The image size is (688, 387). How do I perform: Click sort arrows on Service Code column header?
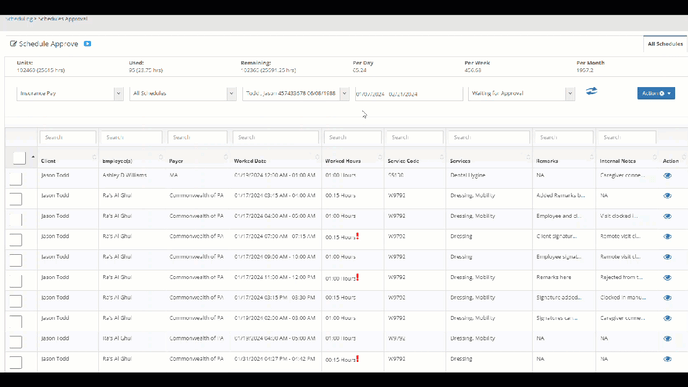442,157
